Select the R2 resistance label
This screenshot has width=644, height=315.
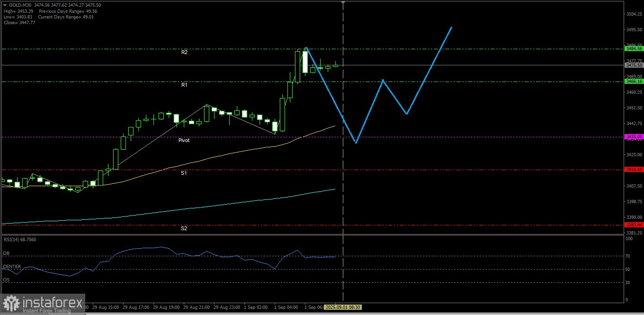[x=185, y=52]
